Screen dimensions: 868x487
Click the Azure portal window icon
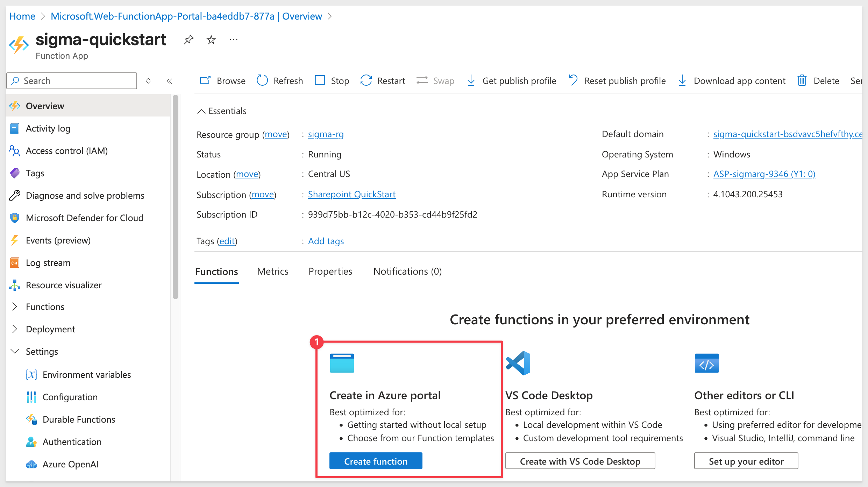[342, 363]
